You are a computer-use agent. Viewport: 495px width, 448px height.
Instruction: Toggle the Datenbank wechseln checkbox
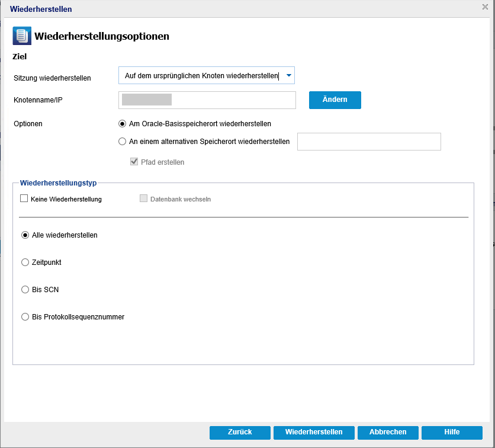144,199
